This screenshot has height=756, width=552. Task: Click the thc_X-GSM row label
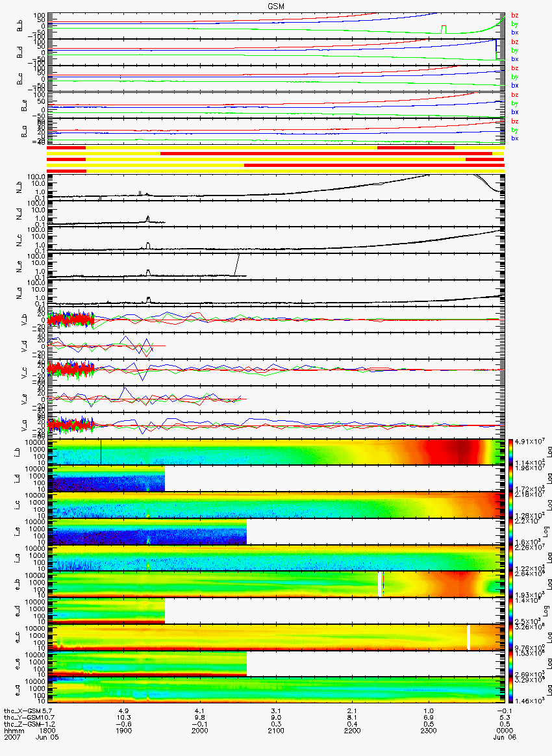(22, 711)
